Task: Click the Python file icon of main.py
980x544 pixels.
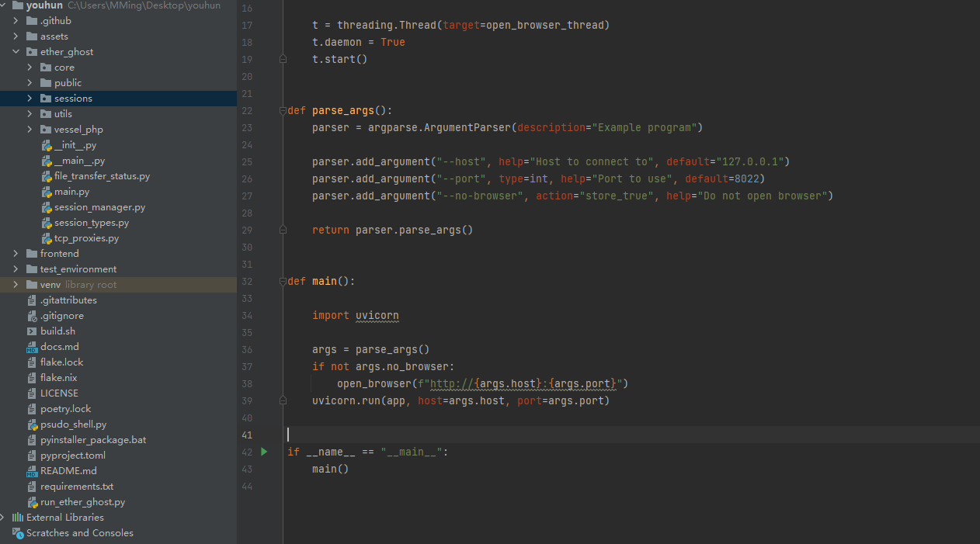Action: click(46, 192)
